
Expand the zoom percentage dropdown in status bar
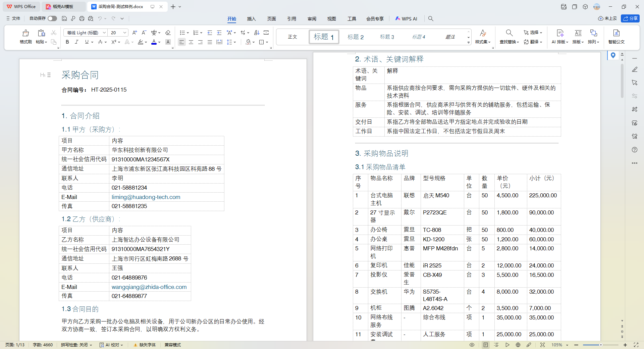[x=567, y=345]
